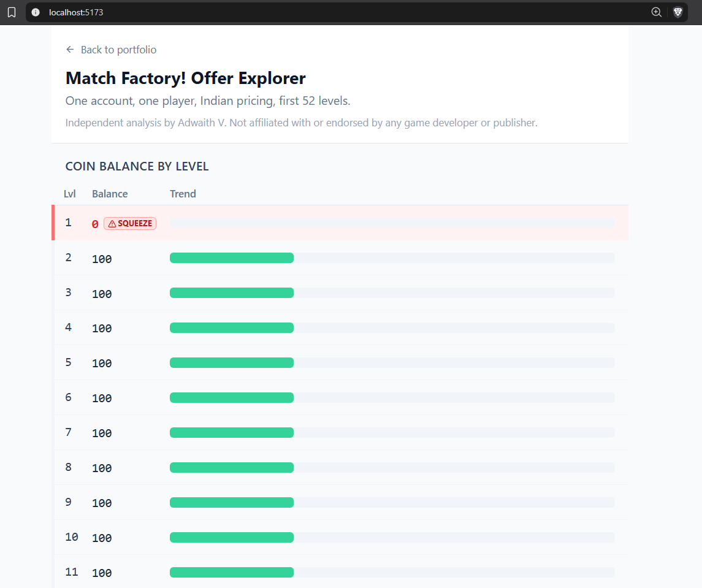Viewport: 702px width, 588px height.
Task: Click the level 11 trend bar
Action: tap(392, 572)
